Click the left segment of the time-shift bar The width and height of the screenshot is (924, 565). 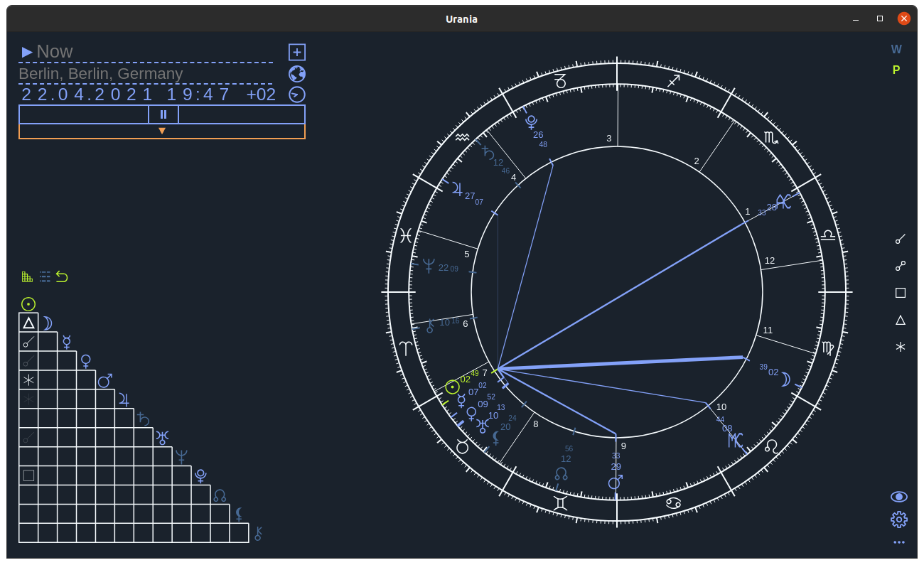[84, 114]
